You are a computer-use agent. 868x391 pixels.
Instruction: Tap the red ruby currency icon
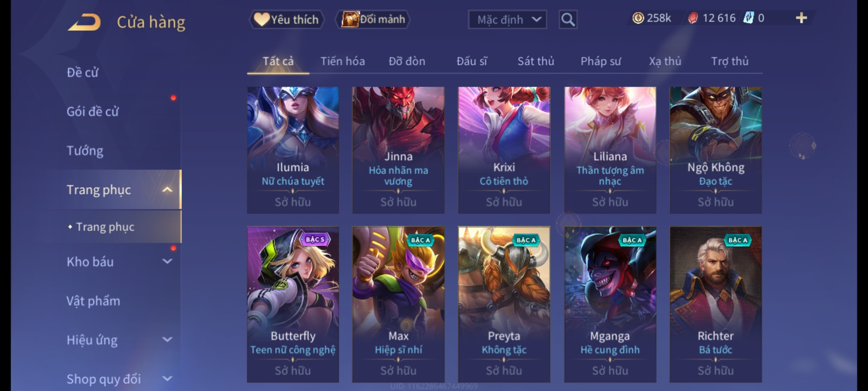[693, 18]
